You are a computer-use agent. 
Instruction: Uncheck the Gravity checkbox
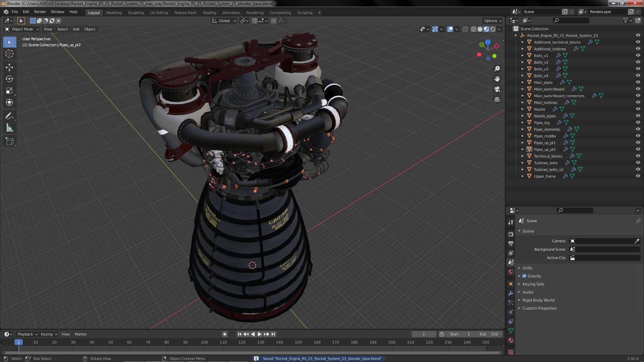tap(524, 276)
